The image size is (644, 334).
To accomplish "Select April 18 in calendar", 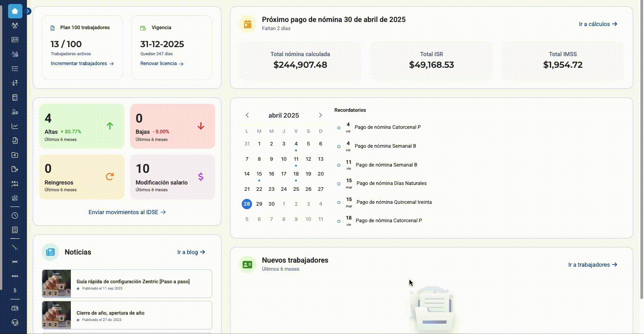I will (296, 174).
